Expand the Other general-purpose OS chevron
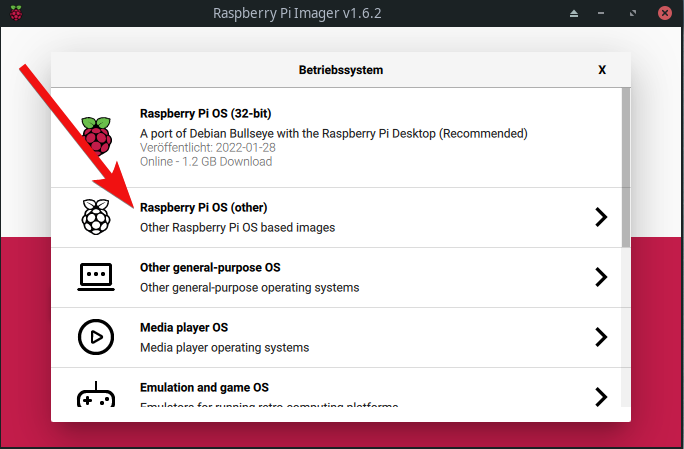The image size is (684, 449). click(601, 277)
